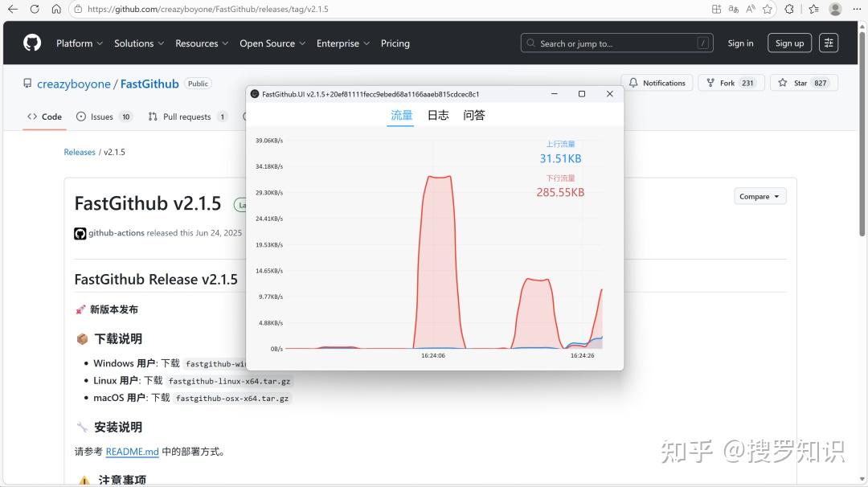Open the Pricing page
The image size is (868, 487).
click(x=395, y=43)
